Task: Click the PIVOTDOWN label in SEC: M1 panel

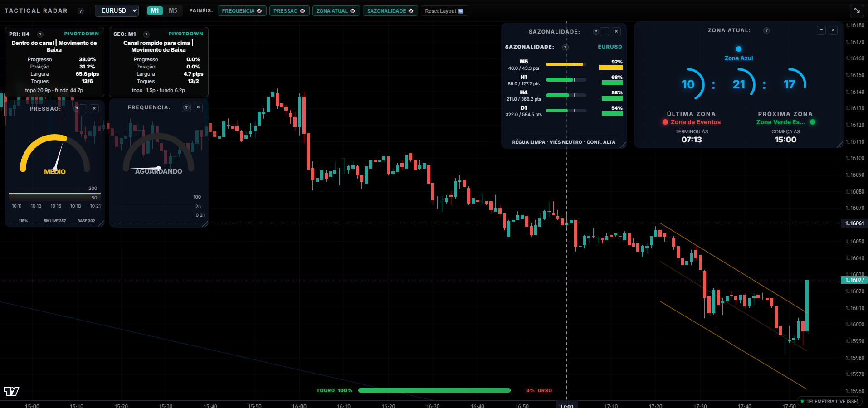Action: pos(186,34)
